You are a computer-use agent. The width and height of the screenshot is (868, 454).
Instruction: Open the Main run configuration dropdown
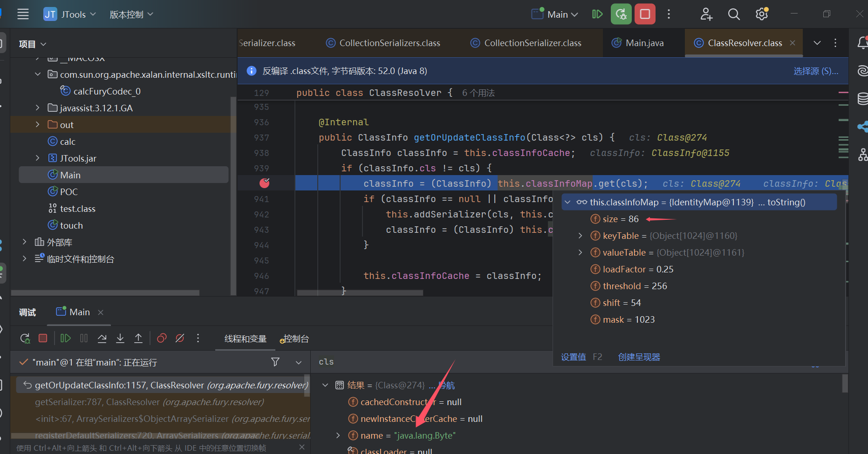pyautogui.click(x=555, y=14)
